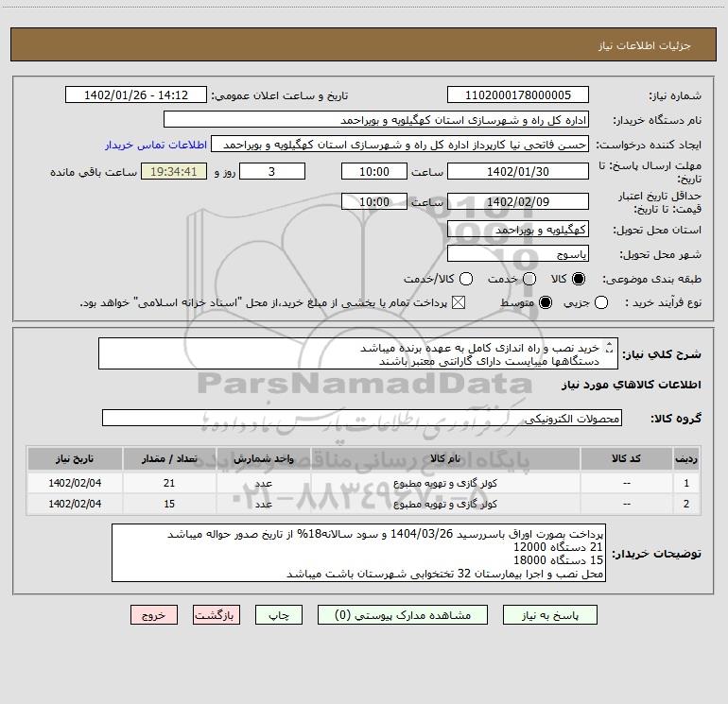Viewport: 728px width, 704px height.
Task: Click the استان محل تحویل field
Action: coord(518,230)
